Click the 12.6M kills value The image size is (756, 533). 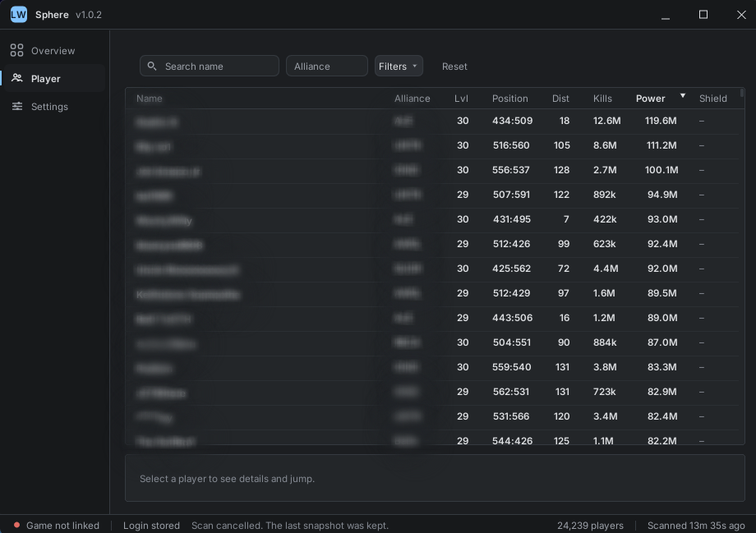(606, 121)
